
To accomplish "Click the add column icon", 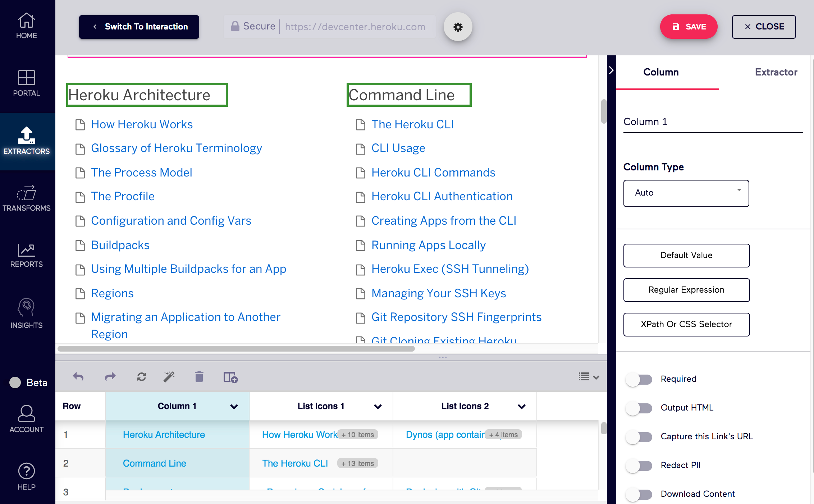I will 230,377.
